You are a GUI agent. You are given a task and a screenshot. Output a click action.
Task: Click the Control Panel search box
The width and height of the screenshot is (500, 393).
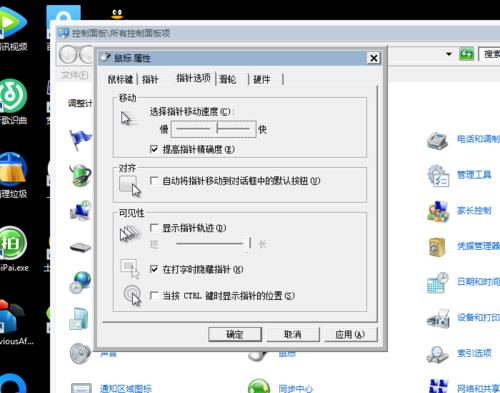click(489, 54)
